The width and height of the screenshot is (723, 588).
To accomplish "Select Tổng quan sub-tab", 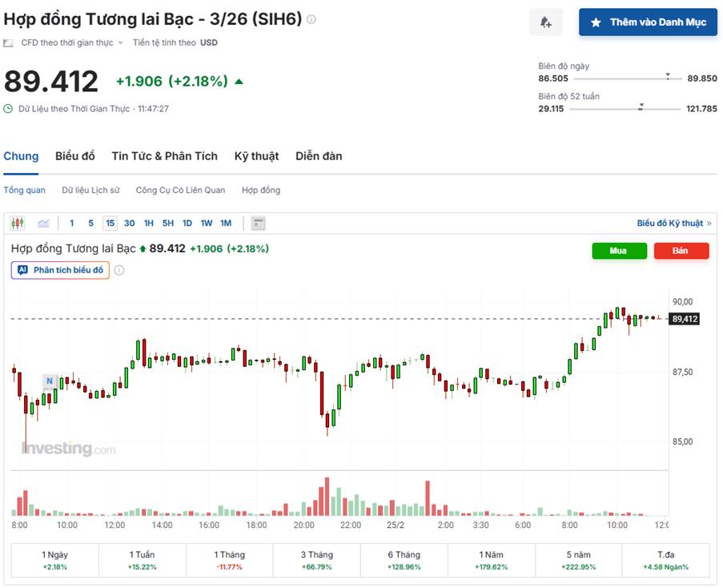I will point(25,190).
